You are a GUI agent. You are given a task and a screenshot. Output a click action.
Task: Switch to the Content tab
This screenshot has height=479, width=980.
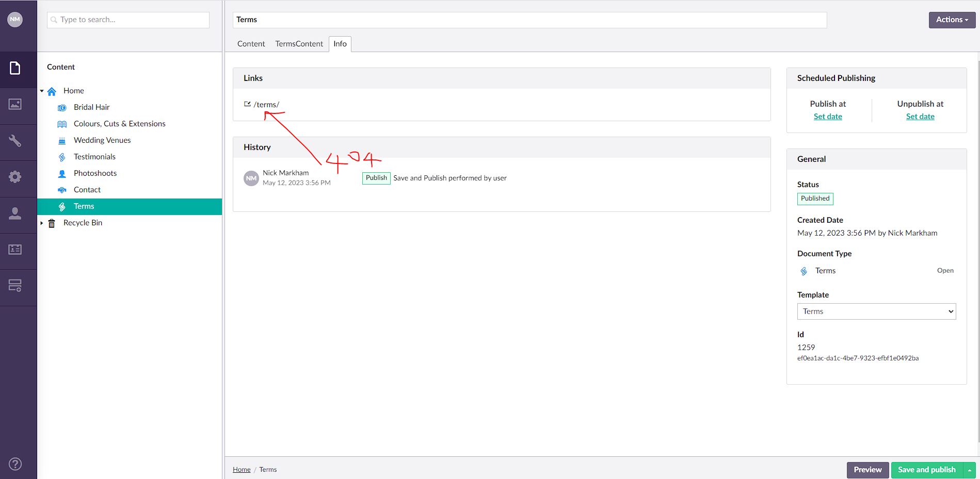(x=251, y=44)
